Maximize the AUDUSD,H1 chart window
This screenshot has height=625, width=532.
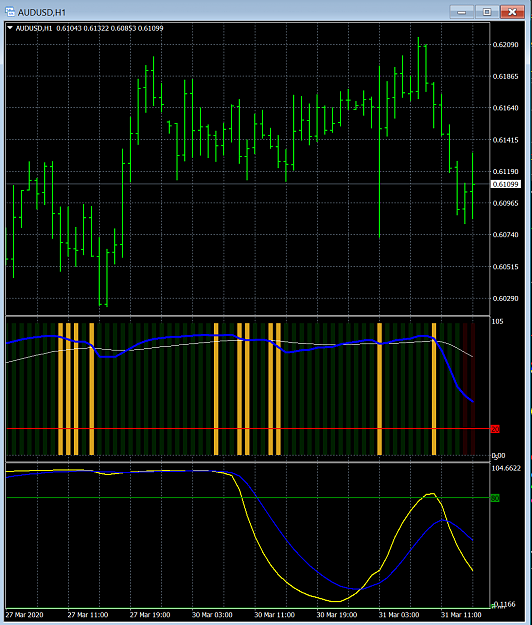tap(487, 12)
